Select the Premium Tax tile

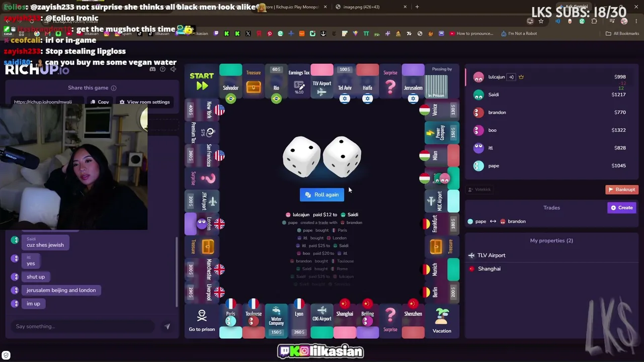coord(202,133)
